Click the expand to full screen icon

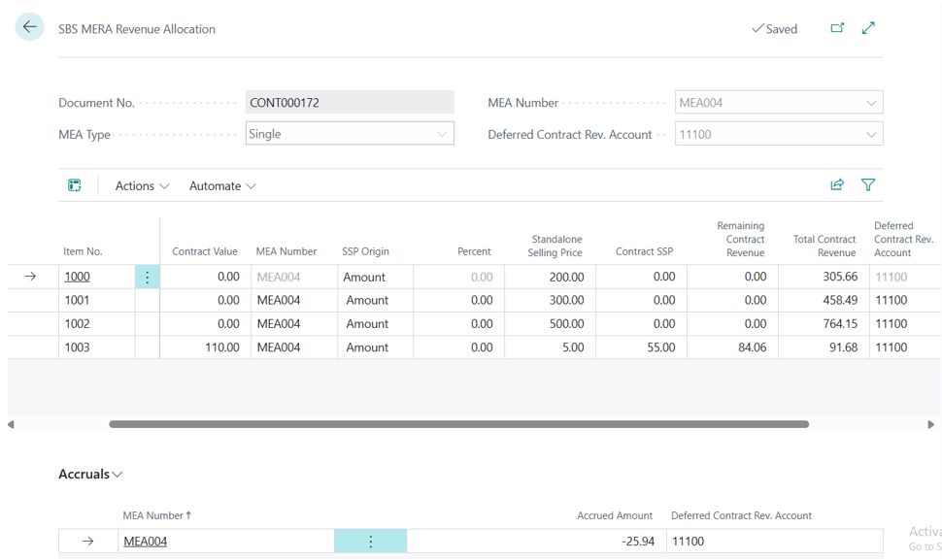868,28
